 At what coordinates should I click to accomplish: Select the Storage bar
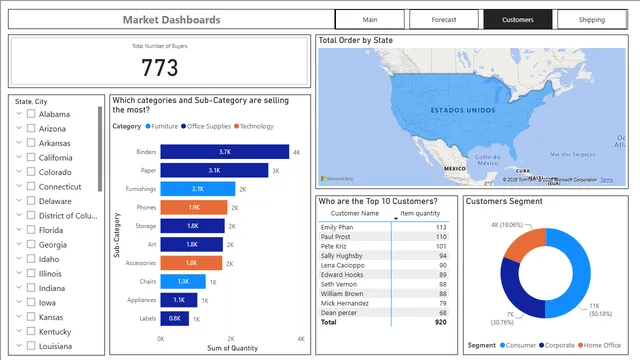pos(192,226)
